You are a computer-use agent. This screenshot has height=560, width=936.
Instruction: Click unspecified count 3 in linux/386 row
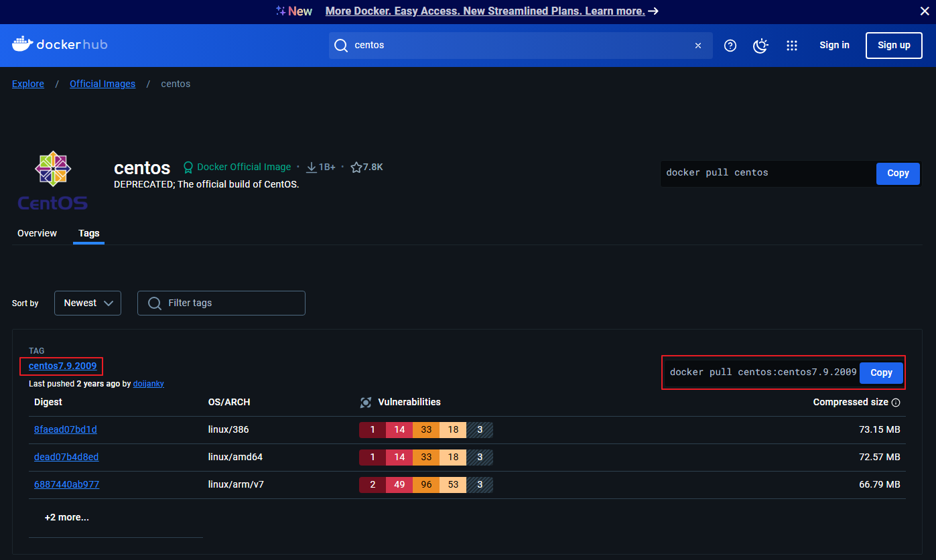(x=480, y=430)
